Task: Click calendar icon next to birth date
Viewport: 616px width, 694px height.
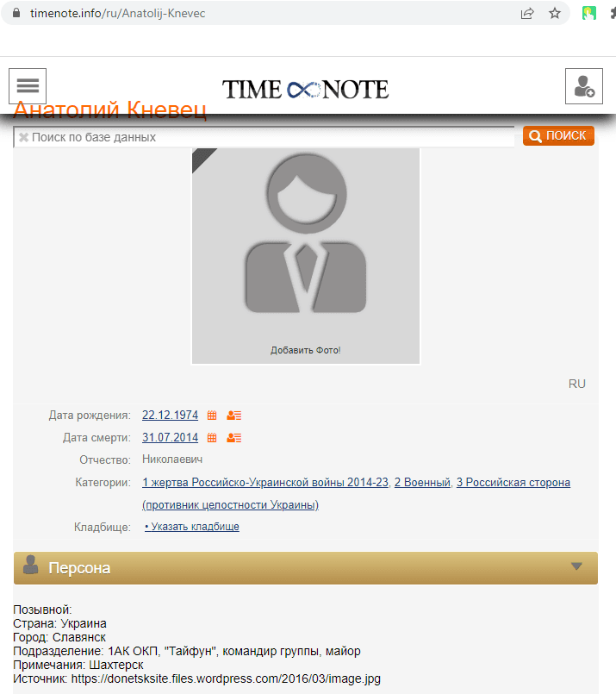Action: click(212, 416)
